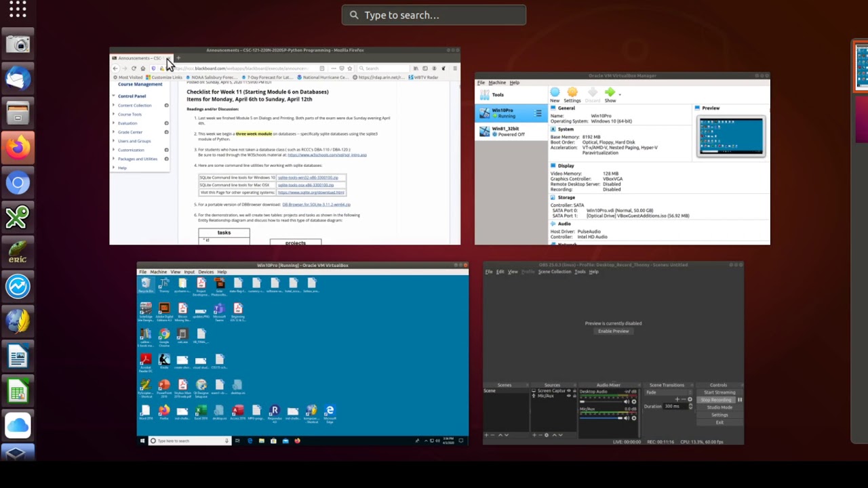The height and width of the screenshot is (488, 868).
Task: Open OBS Settings button in Controls
Action: pos(719,415)
